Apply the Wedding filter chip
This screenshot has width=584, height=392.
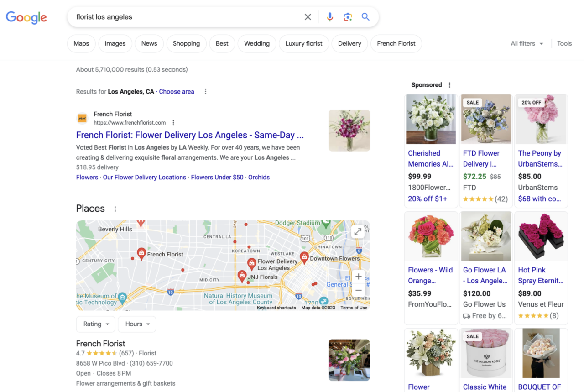pyautogui.click(x=257, y=43)
